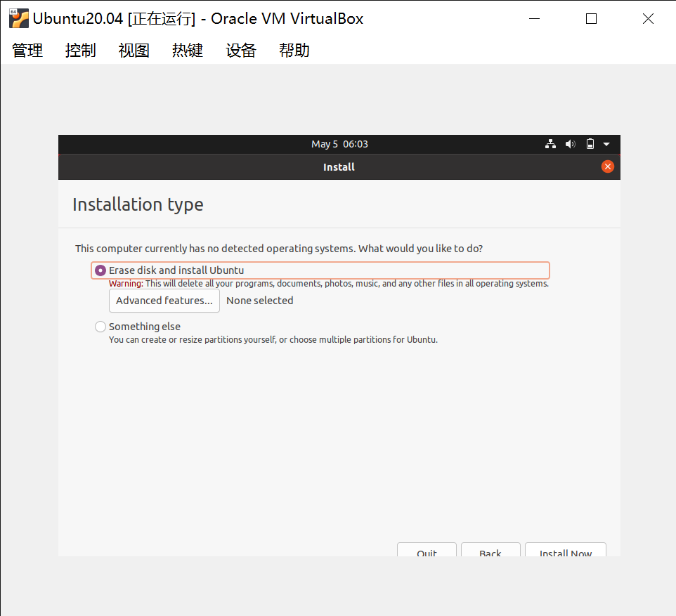Open the 设备 menu
The height and width of the screenshot is (616, 676).
[241, 51]
